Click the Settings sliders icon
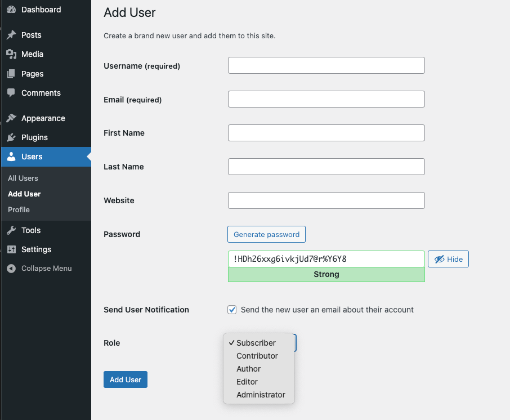510x420 pixels. pyautogui.click(x=11, y=249)
